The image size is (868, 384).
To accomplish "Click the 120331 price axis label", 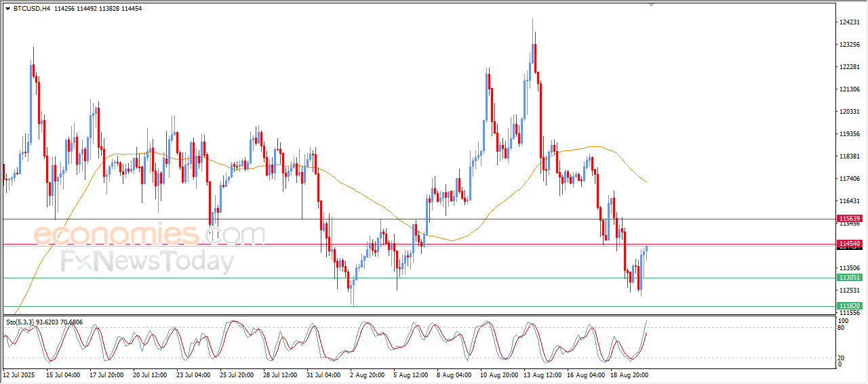I will [850, 112].
